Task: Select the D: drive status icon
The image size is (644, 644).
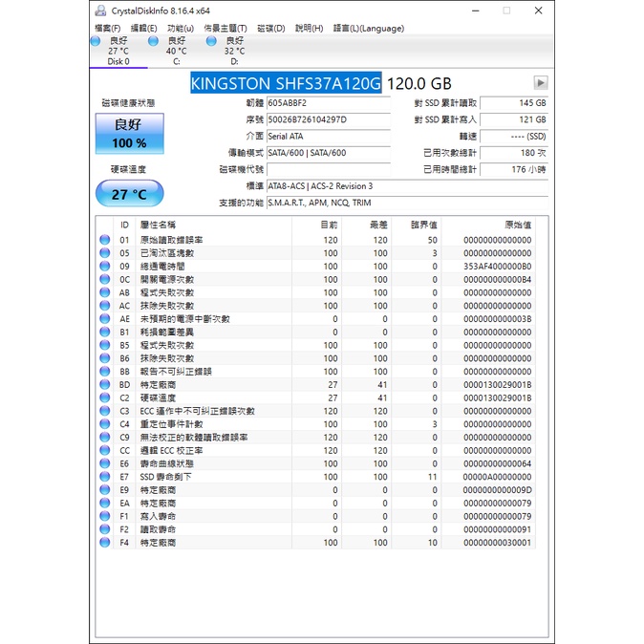Action: coord(211,42)
